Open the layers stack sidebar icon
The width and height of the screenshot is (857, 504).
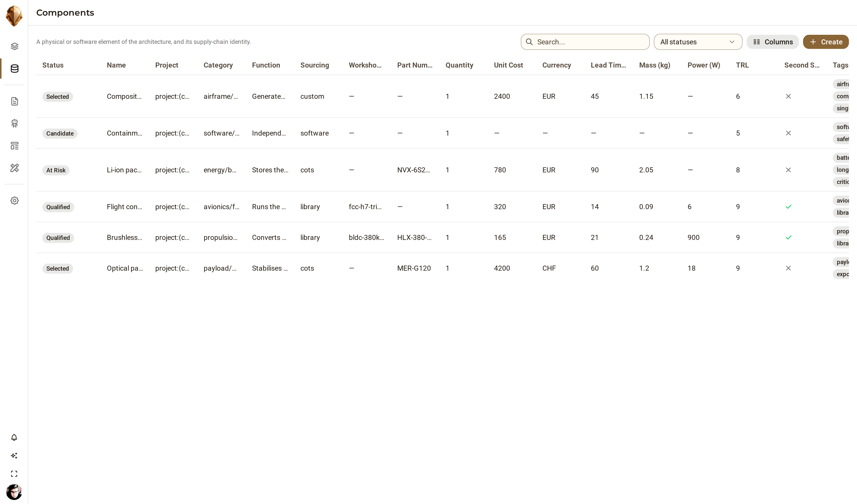tap(14, 46)
